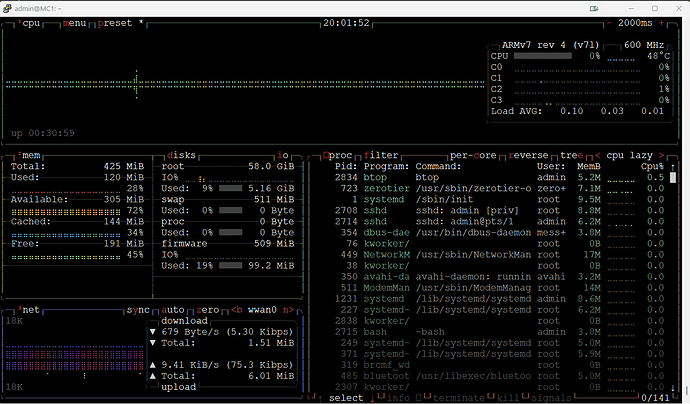Click the User column header
The image size is (690, 404).
[551, 166]
